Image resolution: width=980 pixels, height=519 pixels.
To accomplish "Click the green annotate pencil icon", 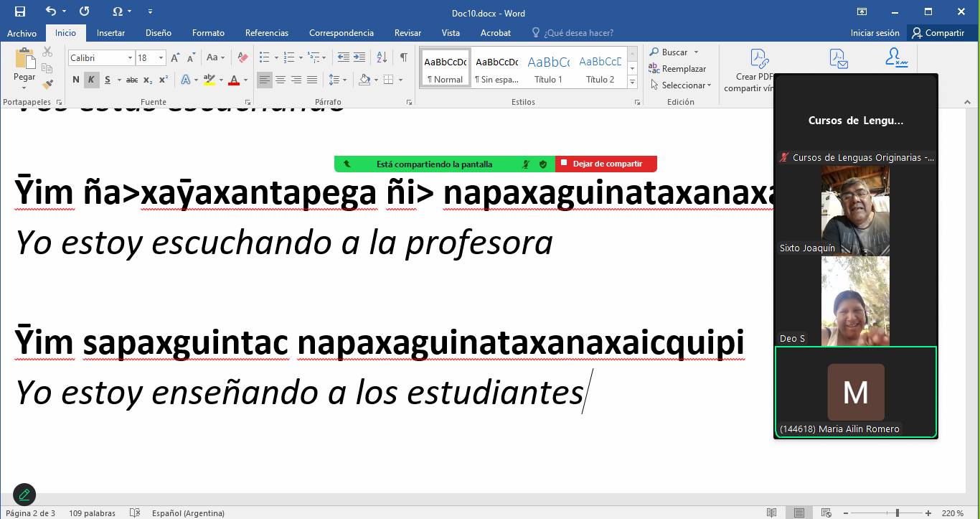I will (x=24, y=494).
